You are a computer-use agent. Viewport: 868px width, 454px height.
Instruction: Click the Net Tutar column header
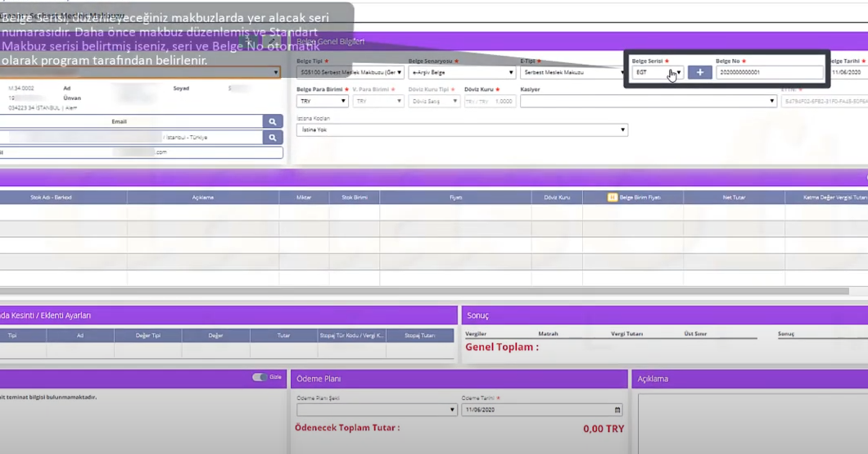tap(733, 197)
